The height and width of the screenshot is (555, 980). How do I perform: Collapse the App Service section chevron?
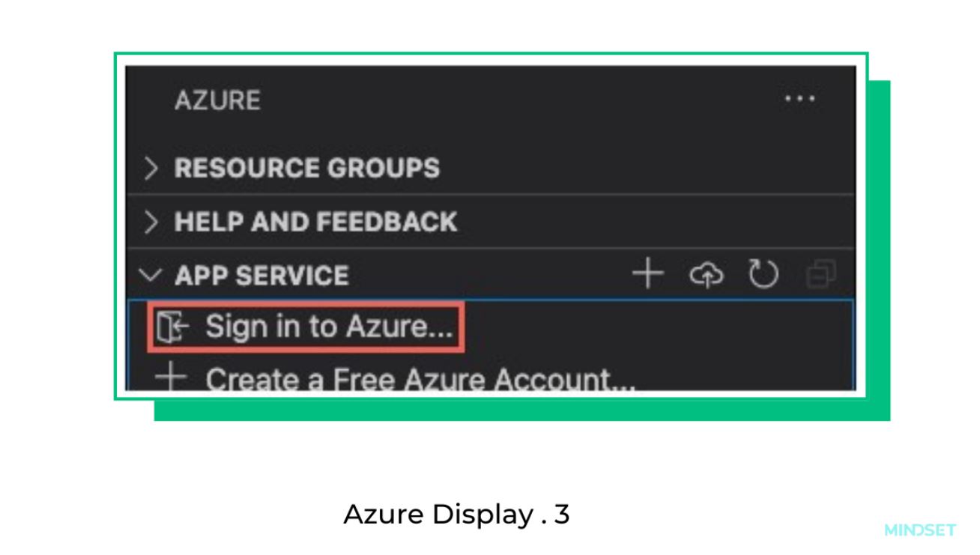(x=151, y=276)
